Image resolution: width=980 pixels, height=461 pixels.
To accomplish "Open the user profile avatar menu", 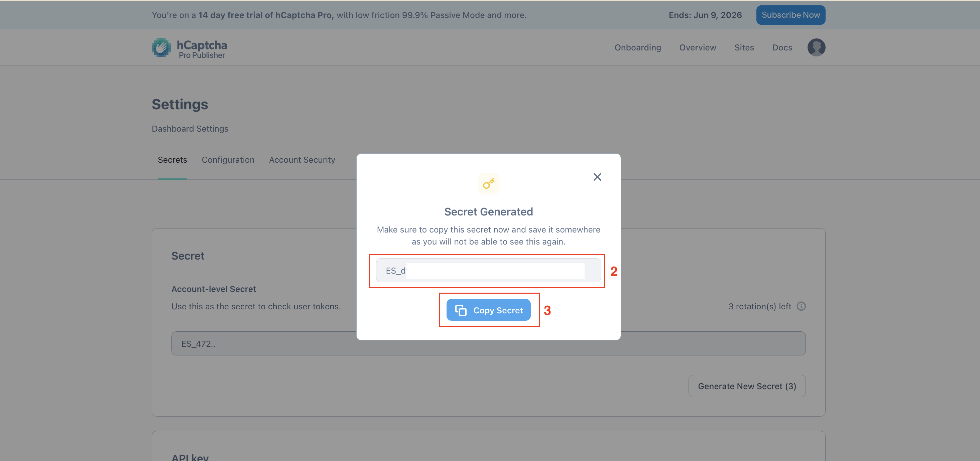I will pos(816,47).
